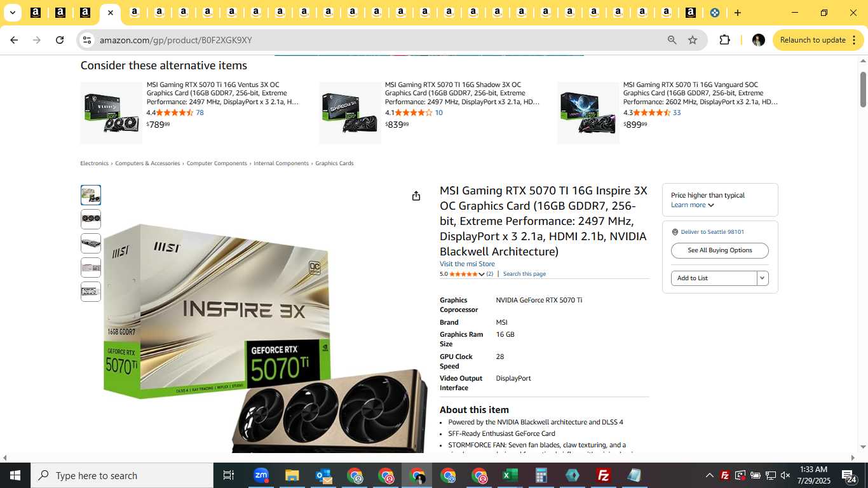Launch Excel from the taskbar

coord(510,475)
